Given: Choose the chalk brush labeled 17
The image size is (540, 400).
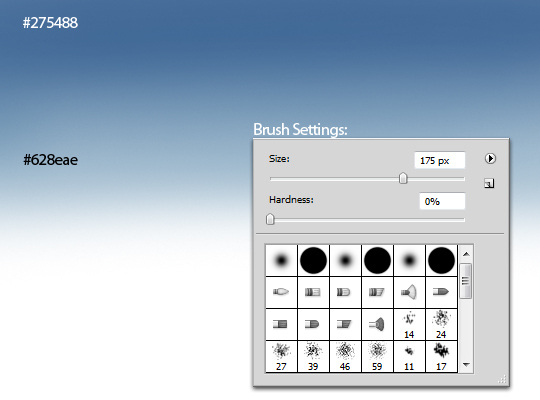Looking at the screenshot, I should coord(441,356).
